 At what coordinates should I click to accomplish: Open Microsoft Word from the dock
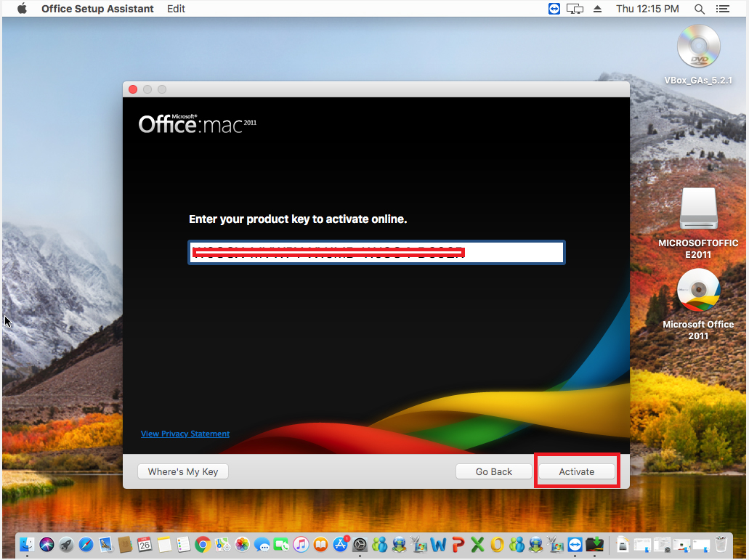point(438,544)
